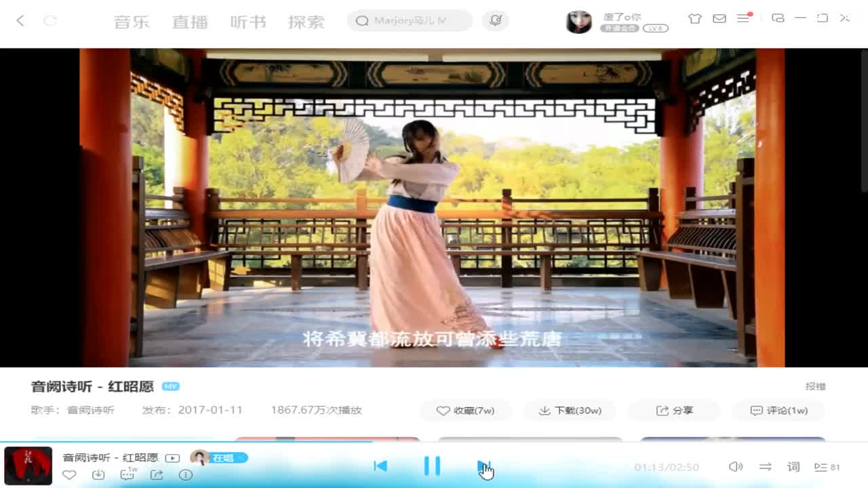868x488 pixels.
Task: Open the main menu hamburger icon
Action: tap(744, 18)
